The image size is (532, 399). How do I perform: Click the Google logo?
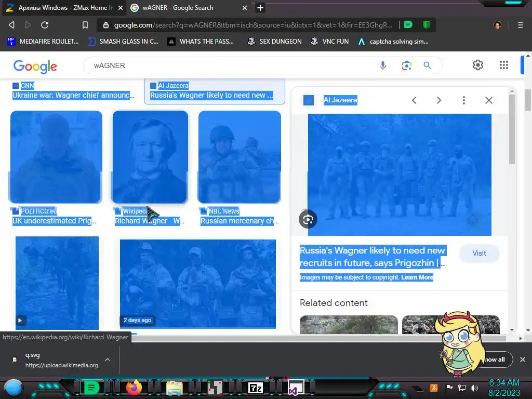pyautogui.click(x=35, y=66)
